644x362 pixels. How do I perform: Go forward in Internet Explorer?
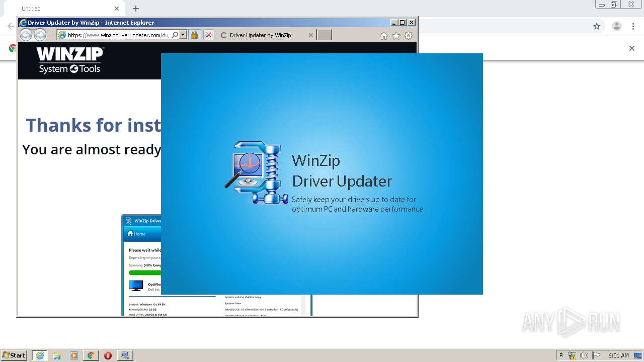(x=40, y=35)
